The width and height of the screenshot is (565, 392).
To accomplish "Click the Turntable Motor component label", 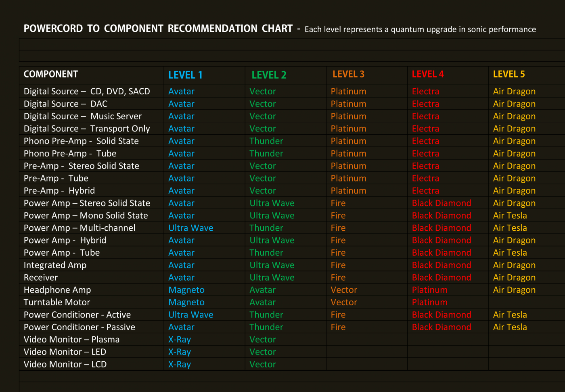I will pos(57,302).
